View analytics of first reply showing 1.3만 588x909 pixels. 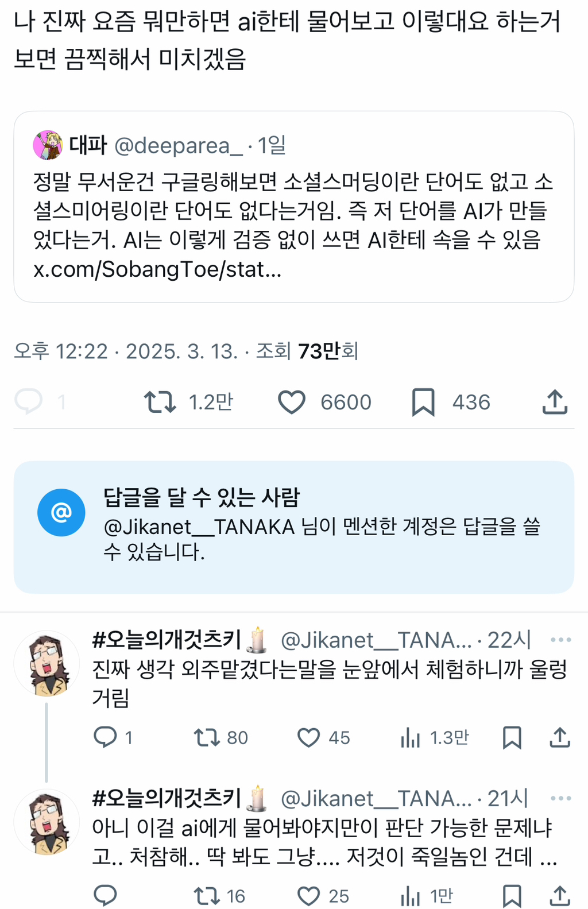coord(410,737)
